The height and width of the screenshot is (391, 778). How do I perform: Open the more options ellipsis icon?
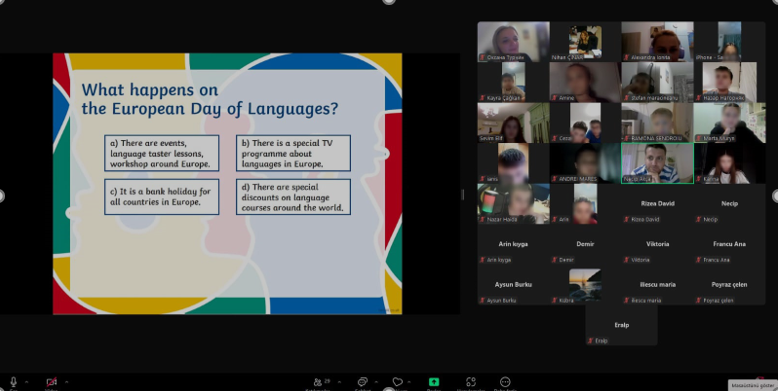pos(505,382)
